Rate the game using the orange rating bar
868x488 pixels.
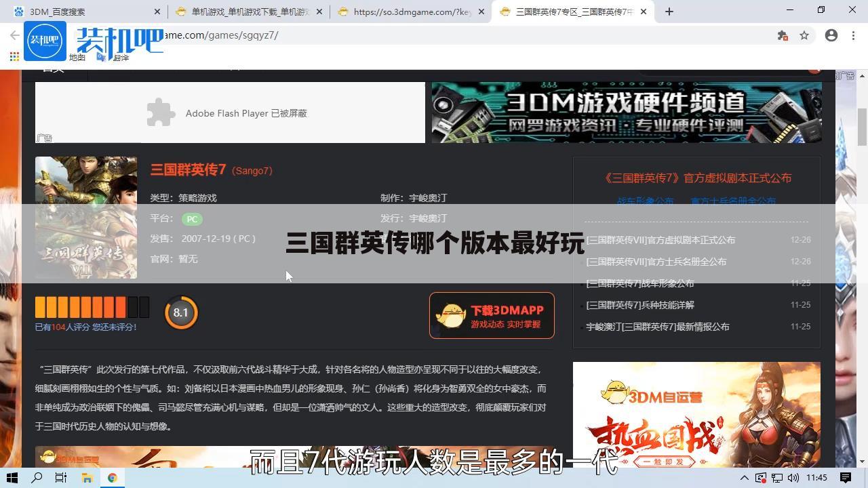(92, 307)
